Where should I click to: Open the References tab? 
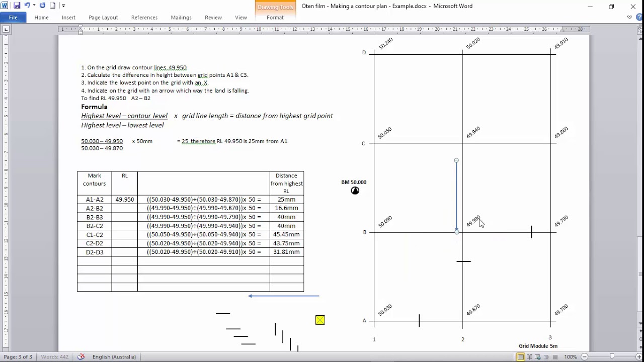[144, 17]
